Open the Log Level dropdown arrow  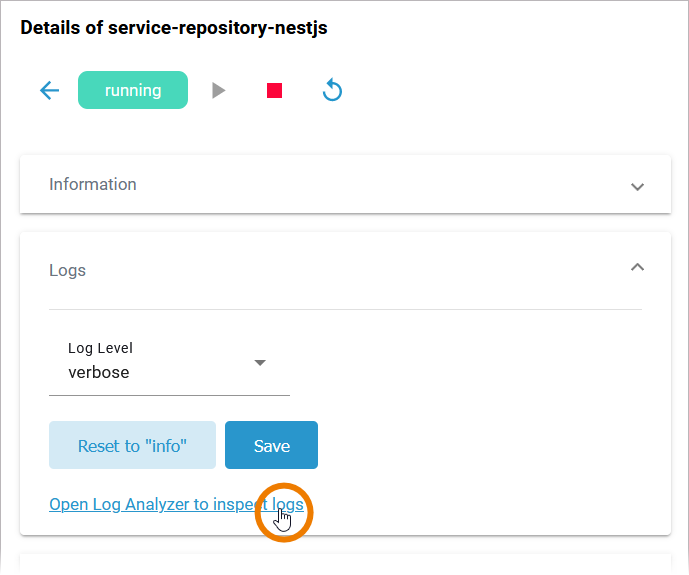(260, 362)
